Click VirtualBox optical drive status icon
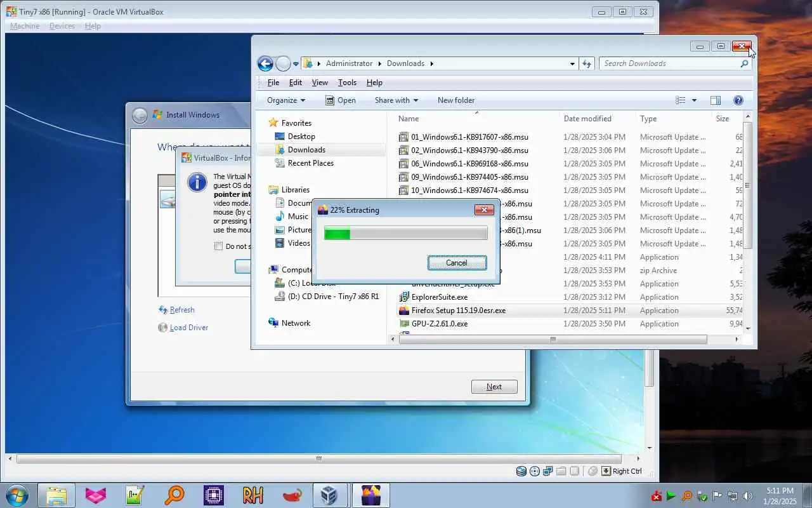 point(535,471)
